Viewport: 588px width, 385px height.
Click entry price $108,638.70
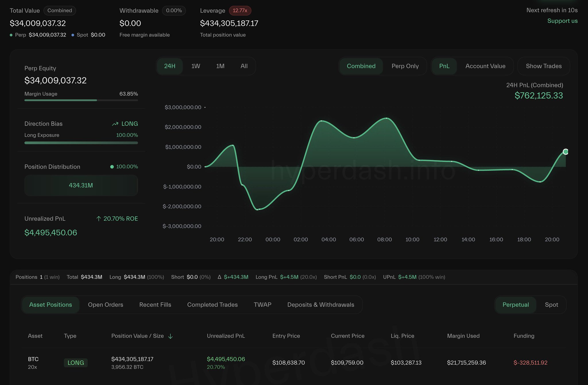coord(289,363)
